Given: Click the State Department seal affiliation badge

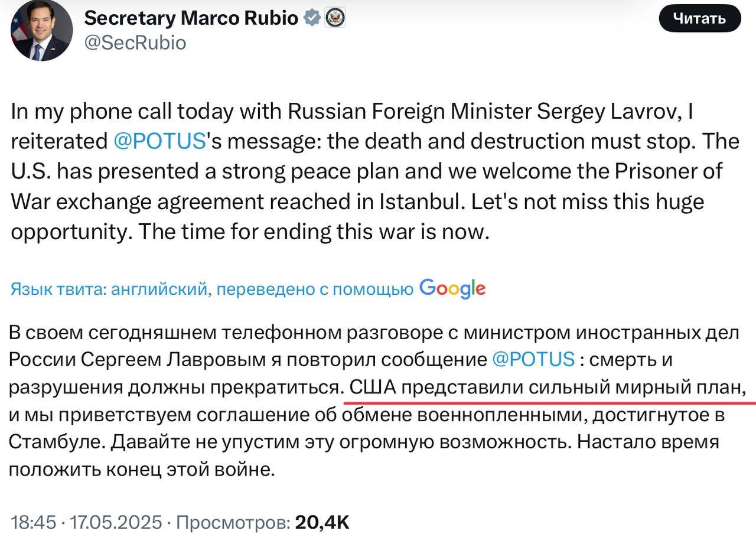Looking at the screenshot, I should click(x=335, y=18).
